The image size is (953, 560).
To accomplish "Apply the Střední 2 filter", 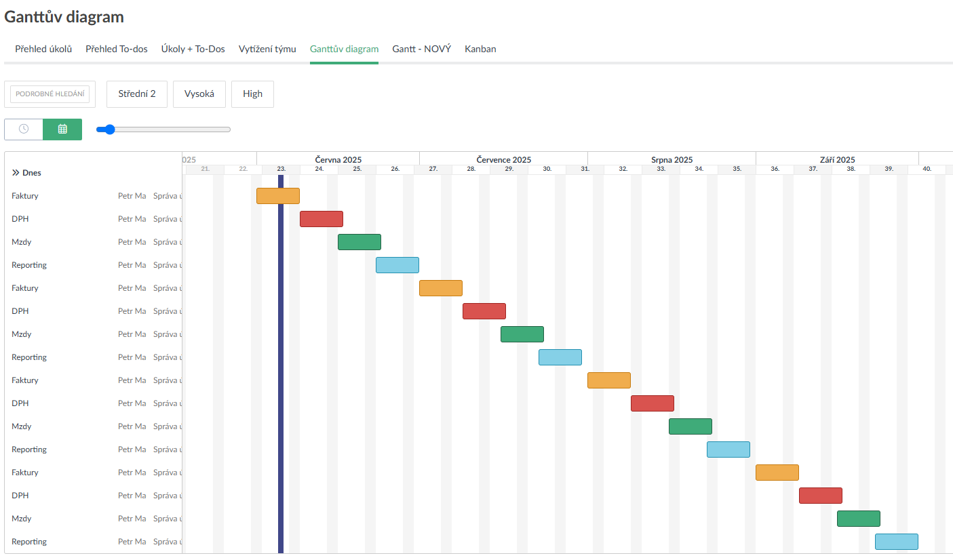I will (x=137, y=94).
